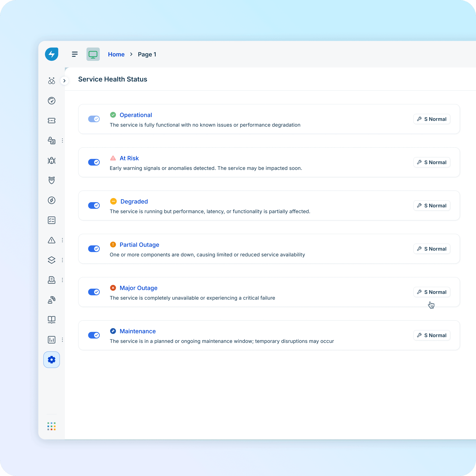Toggle the Operational status switch
476x476 pixels.
tap(94, 119)
